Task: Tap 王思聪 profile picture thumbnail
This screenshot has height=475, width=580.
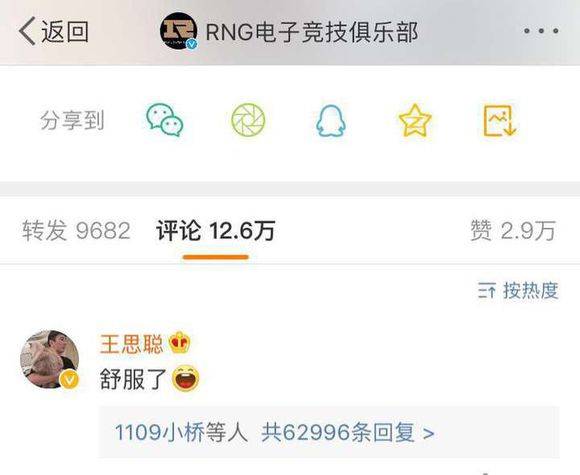Action: click(x=50, y=359)
